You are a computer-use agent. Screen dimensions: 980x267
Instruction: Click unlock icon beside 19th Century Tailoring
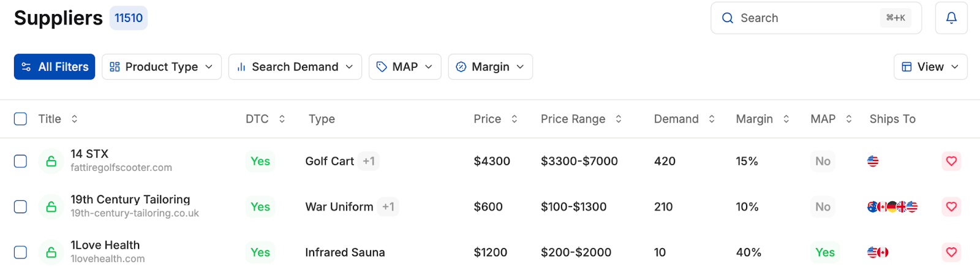[x=51, y=207]
